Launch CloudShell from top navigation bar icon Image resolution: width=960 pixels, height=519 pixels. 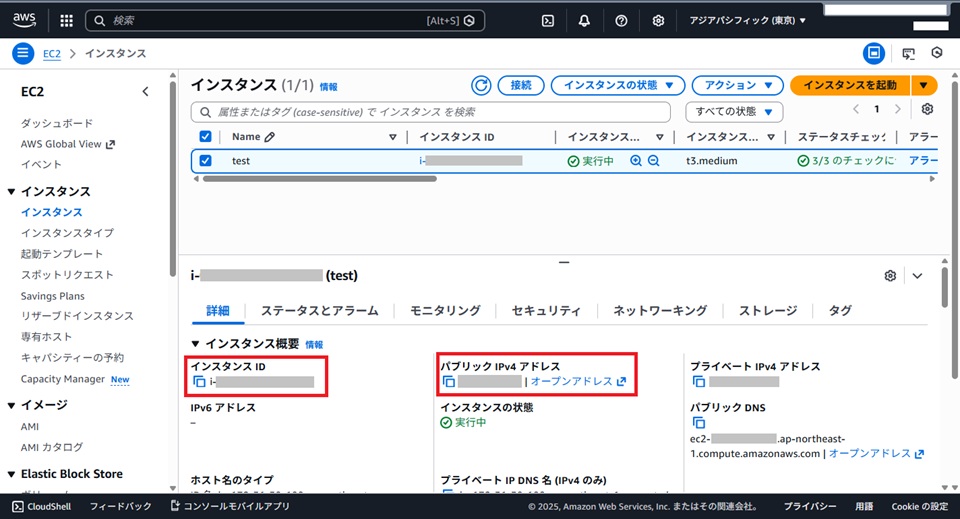(548, 20)
